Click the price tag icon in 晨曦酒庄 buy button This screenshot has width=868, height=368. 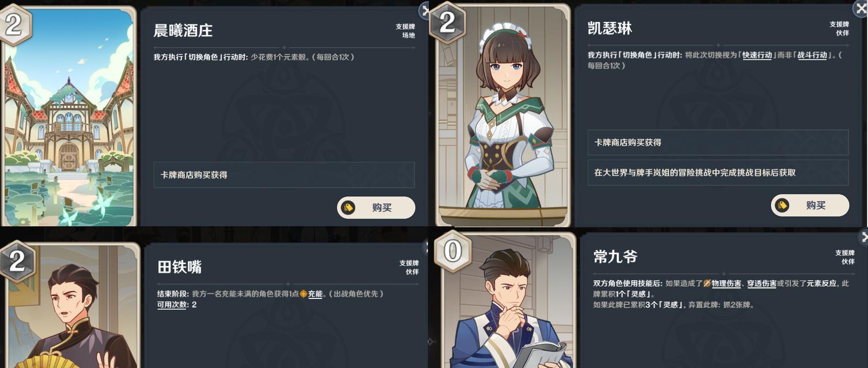(x=348, y=208)
